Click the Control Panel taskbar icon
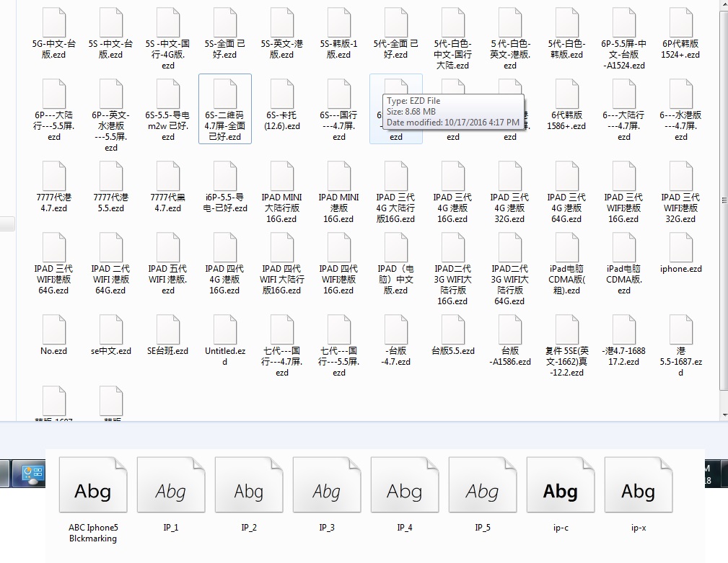The height and width of the screenshot is (563, 728). [33, 473]
